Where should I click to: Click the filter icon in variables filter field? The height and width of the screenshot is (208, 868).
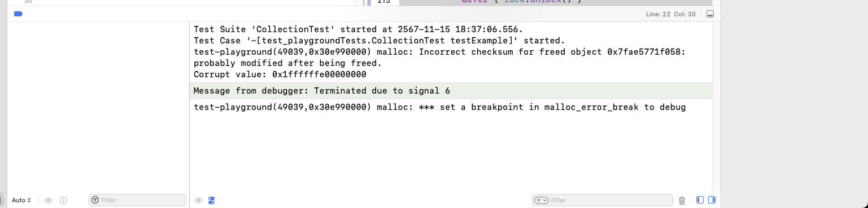coord(95,200)
